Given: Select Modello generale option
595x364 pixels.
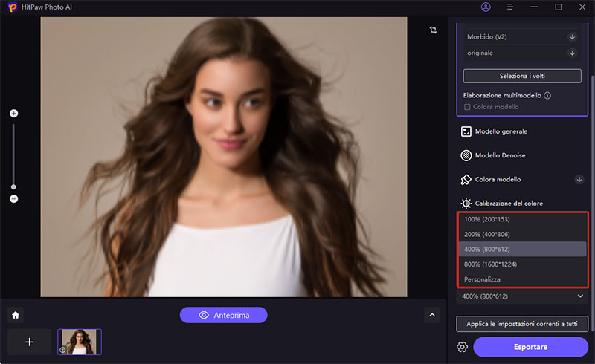Looking at the screenshot, I should point(501,131).
